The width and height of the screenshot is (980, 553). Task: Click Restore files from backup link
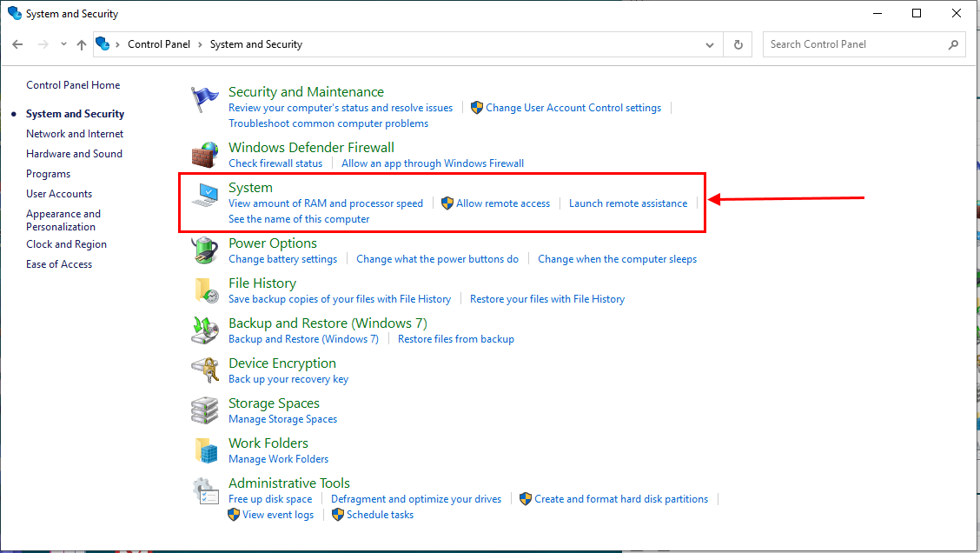coord(456,339)
